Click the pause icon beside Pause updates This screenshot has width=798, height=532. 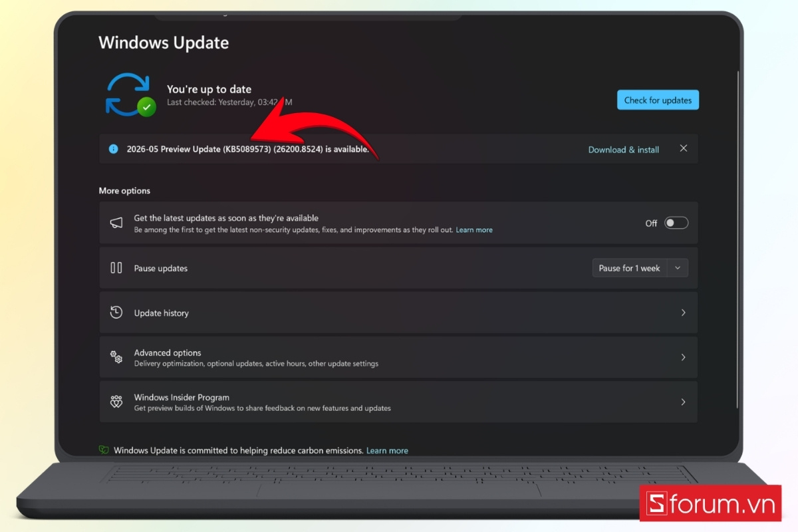[x=116, y=268]
